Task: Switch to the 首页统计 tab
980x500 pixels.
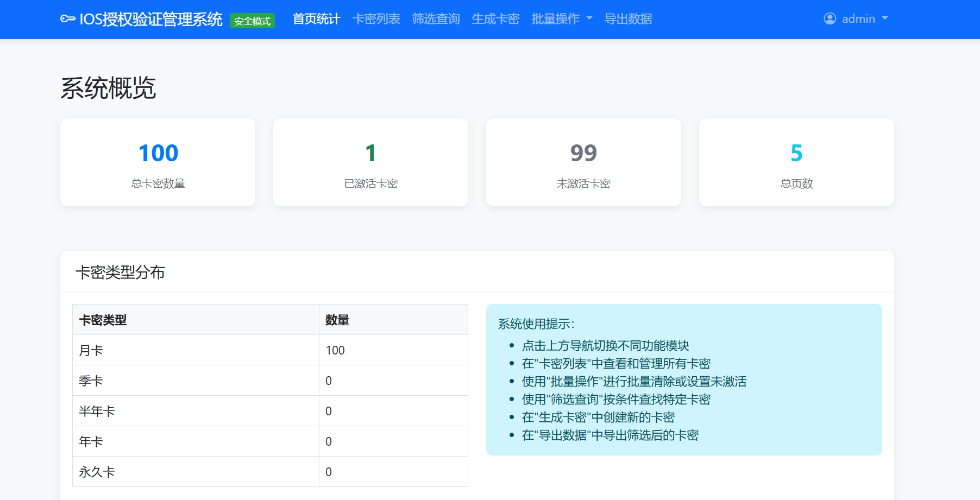Action: point(316,19)
